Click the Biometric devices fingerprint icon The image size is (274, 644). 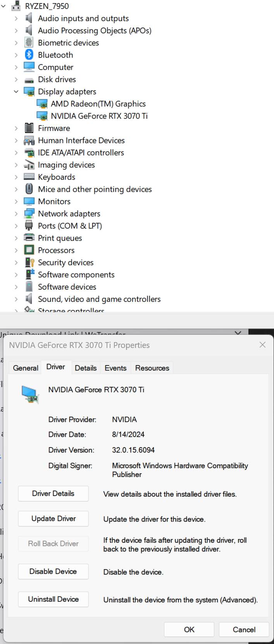pyautogui.click(x=29, y=43)
